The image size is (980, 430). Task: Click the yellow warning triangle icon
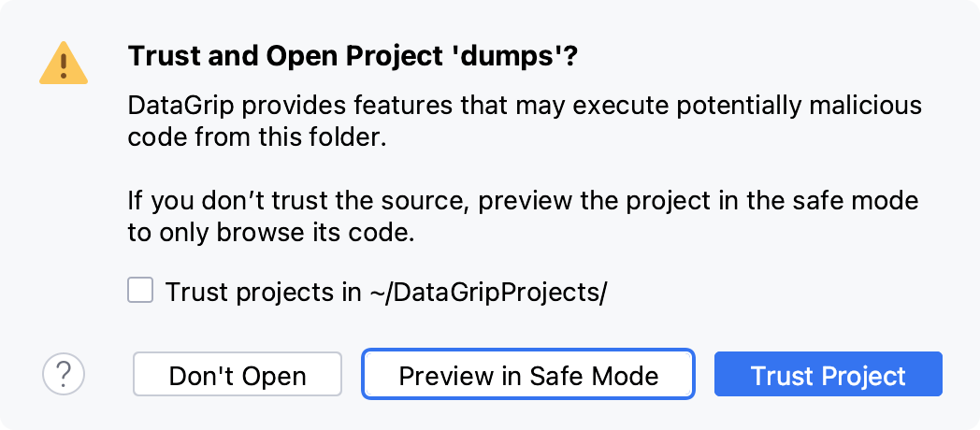[x=64, y=63]
